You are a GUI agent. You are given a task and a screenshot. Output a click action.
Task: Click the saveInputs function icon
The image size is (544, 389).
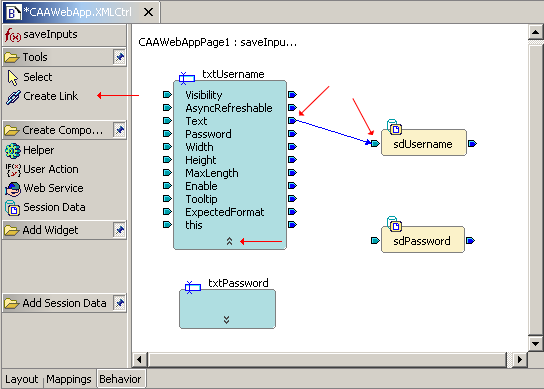(x=12, y=35)
